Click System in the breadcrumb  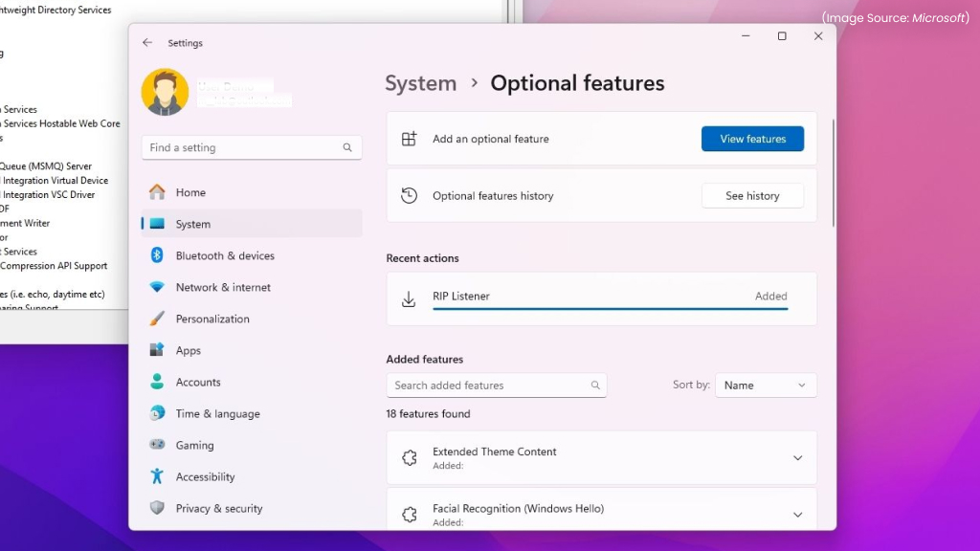(420, 83)
